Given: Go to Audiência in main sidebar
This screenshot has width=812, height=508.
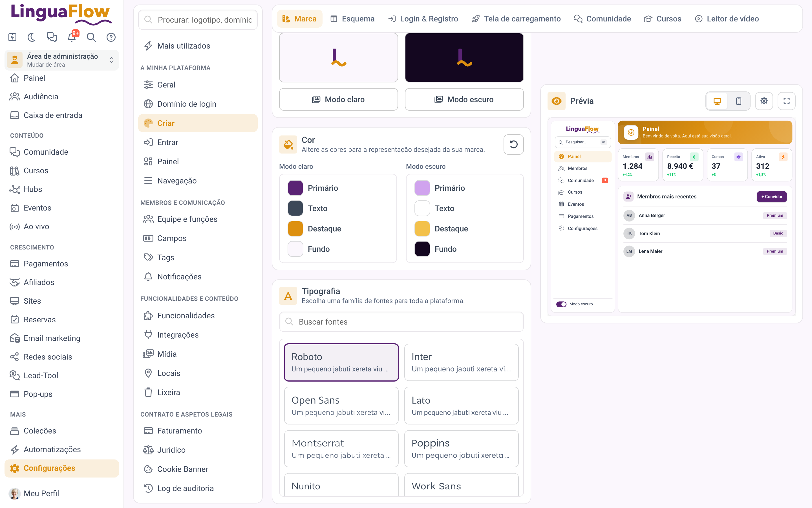Looking at the screenshot, I should (62, 97).
